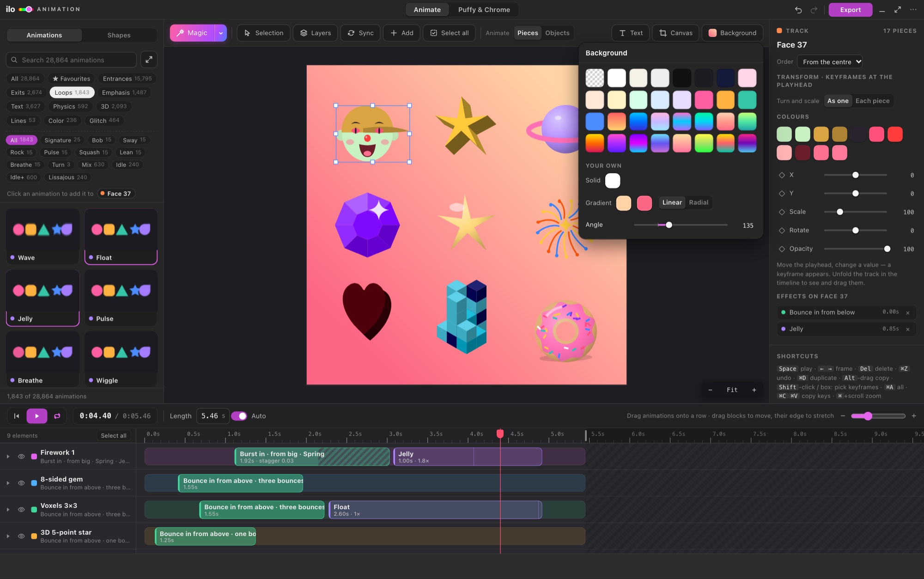Activate the Magic wand tool
924x579 pixels.
tap(192, 33)
